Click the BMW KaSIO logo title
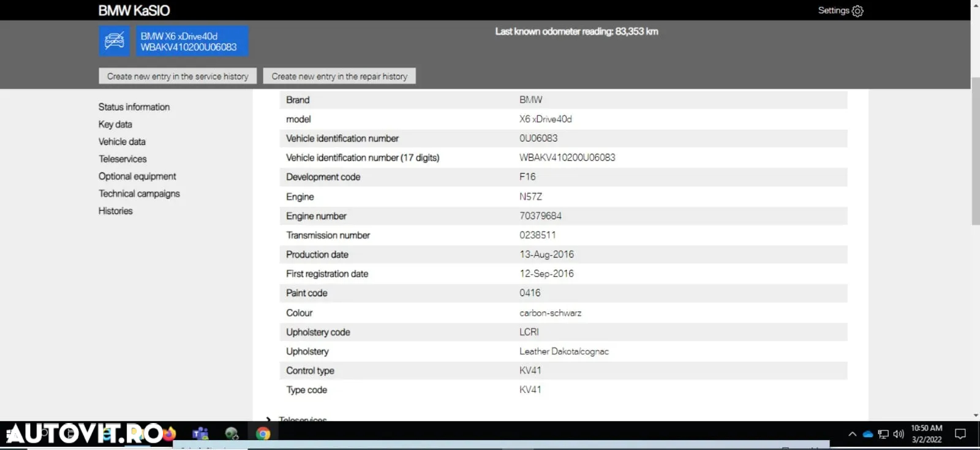Image resolution: width=980 pixels, height=450 pixels. click(x=134, y=10)
